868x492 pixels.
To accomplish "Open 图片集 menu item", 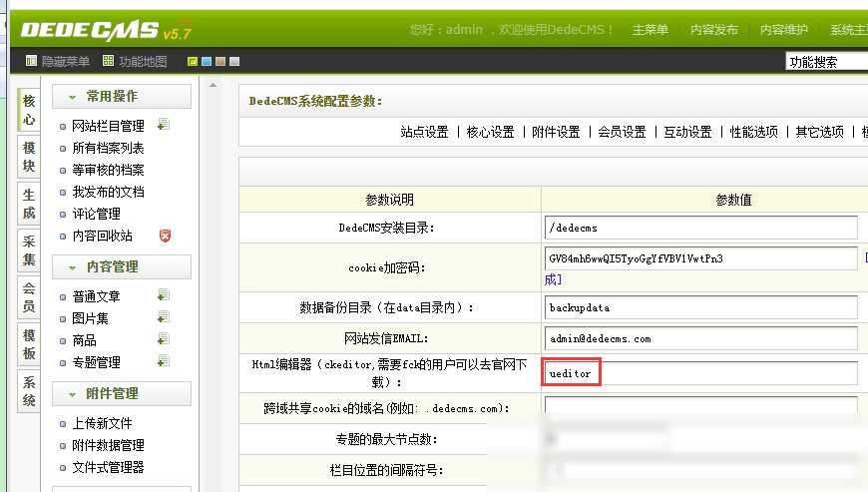I will (x=90, y=318).
